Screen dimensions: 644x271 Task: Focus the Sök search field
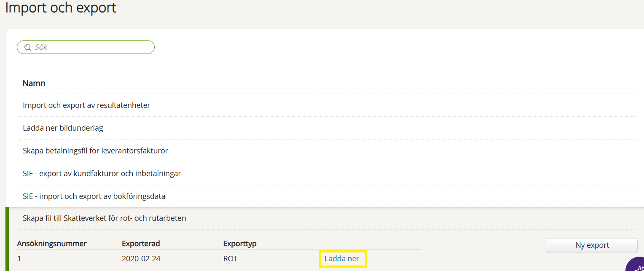pyautogui.click(x=86, y=47)
